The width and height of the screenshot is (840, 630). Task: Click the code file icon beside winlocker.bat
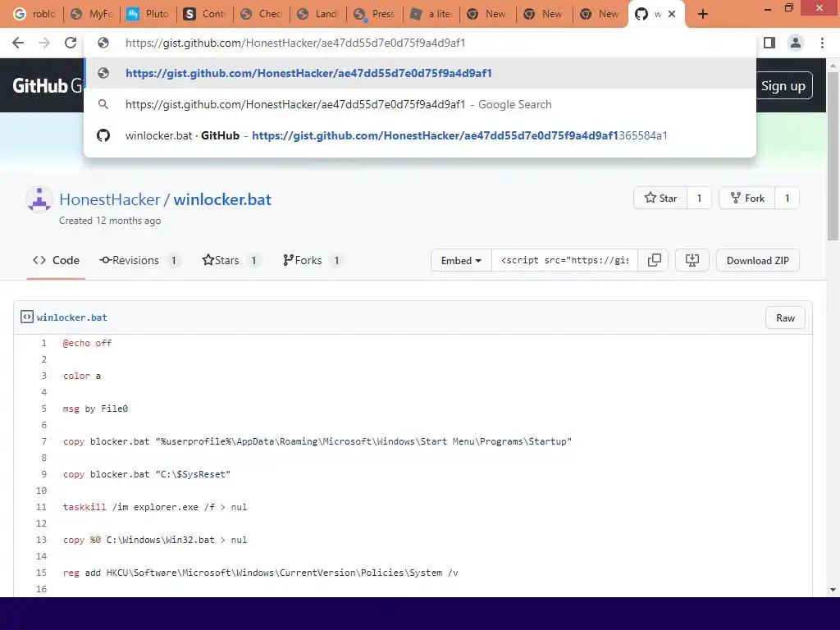click(27, 317)
